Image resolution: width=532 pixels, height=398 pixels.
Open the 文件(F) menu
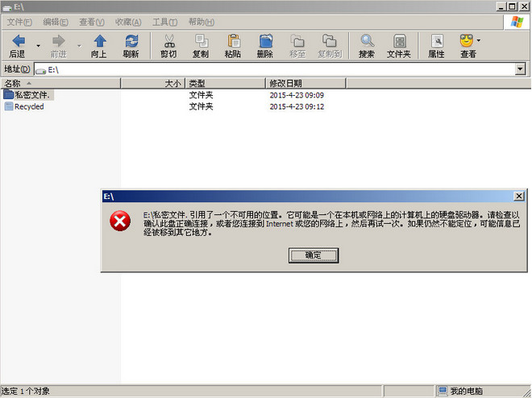[x=19, y=22]
